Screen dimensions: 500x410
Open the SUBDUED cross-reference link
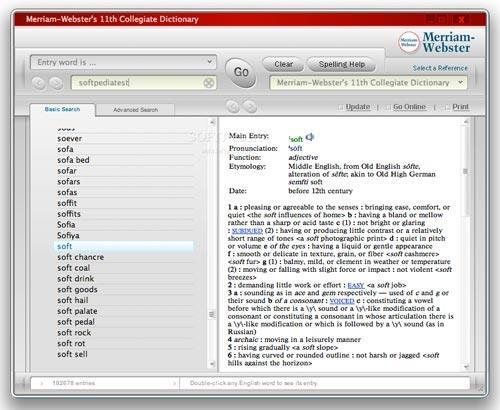[x=247, y=231]
